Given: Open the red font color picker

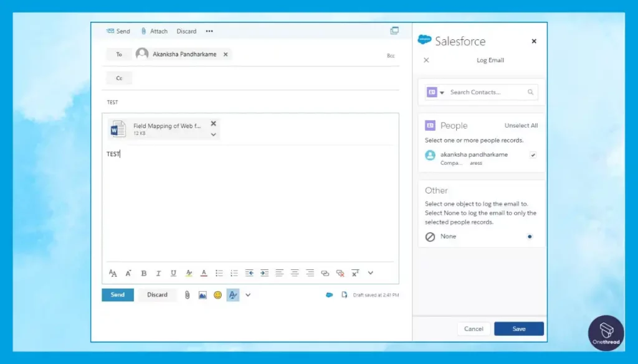Looking at the screenshot, I should [204, 273].
